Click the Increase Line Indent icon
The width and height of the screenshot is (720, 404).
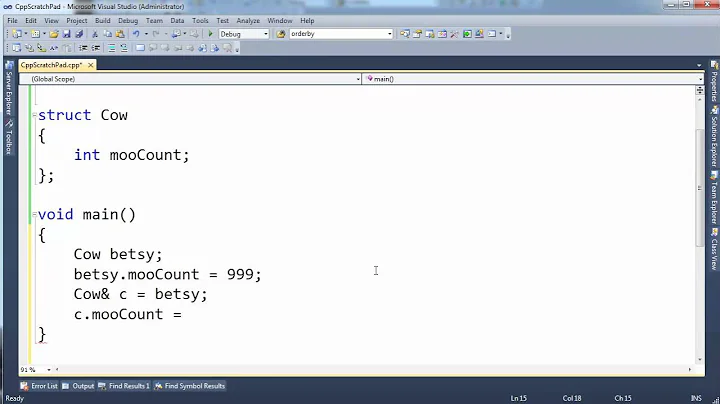coord(96,48)
